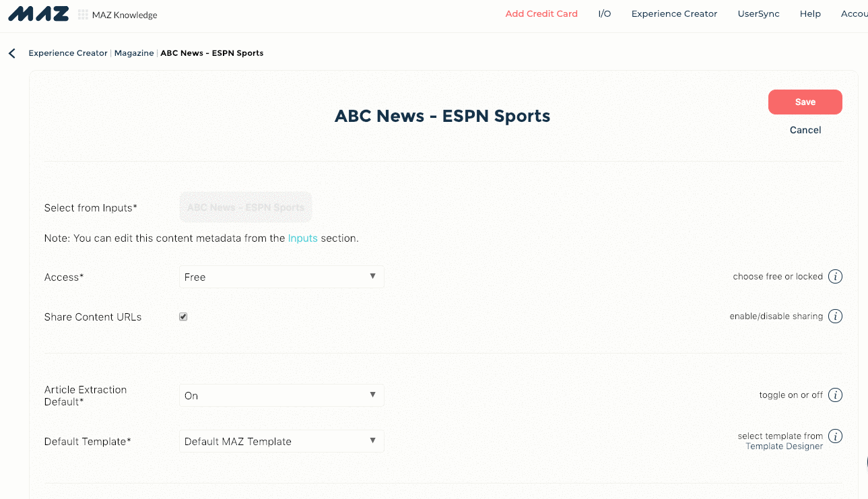Show info for select template from Template Designer
This screenshot has height=499, width=868.
tap(835, 436)
